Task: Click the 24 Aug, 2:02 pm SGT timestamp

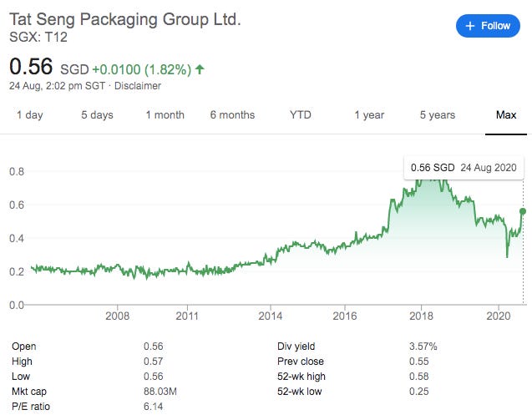Action: [x=58, y=86]
